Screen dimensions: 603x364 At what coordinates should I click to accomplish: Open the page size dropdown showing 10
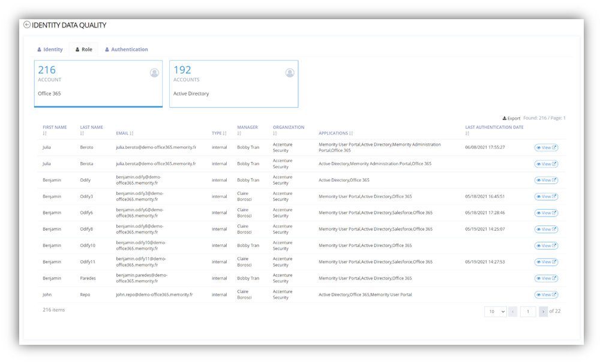point(496,311)
